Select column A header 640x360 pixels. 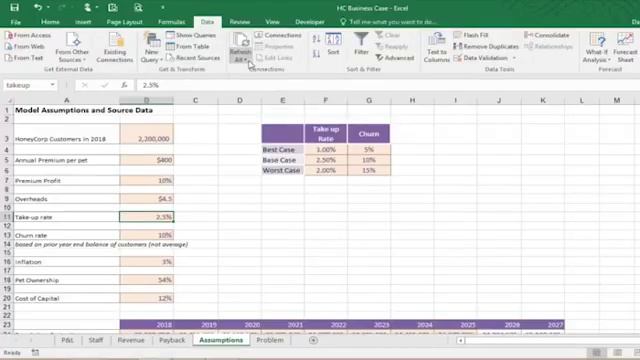[67, 100]
